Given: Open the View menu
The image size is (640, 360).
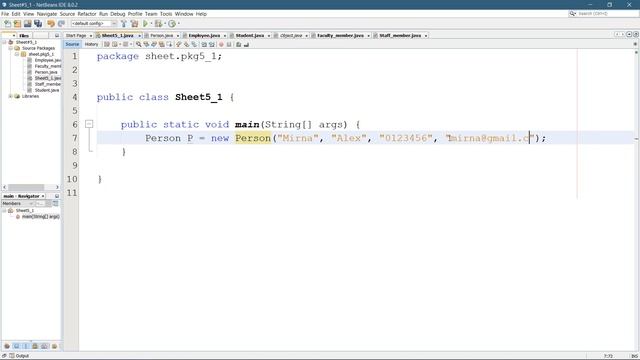Looking at the screenshot, I should pyautogui.click(x=29, y=14).
